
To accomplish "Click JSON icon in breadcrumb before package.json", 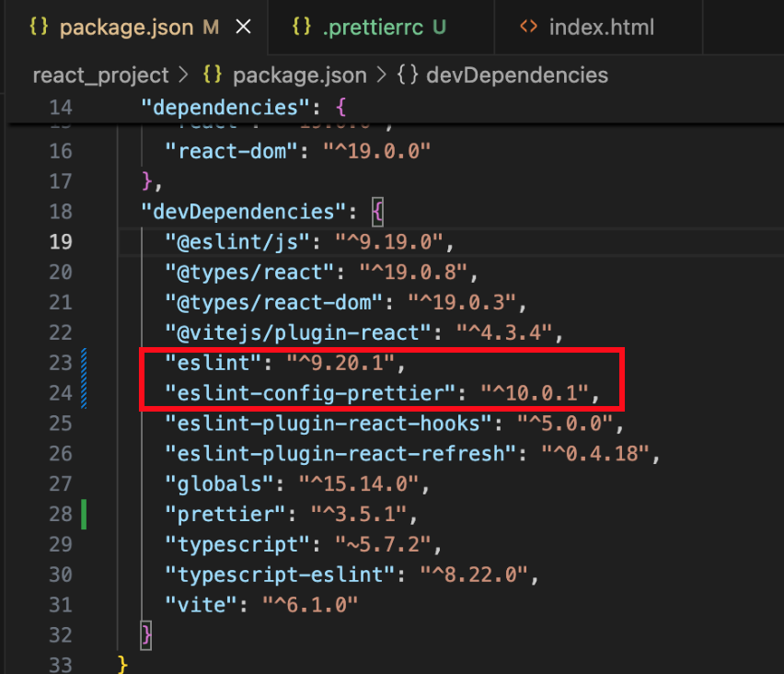I will point(213,76).
